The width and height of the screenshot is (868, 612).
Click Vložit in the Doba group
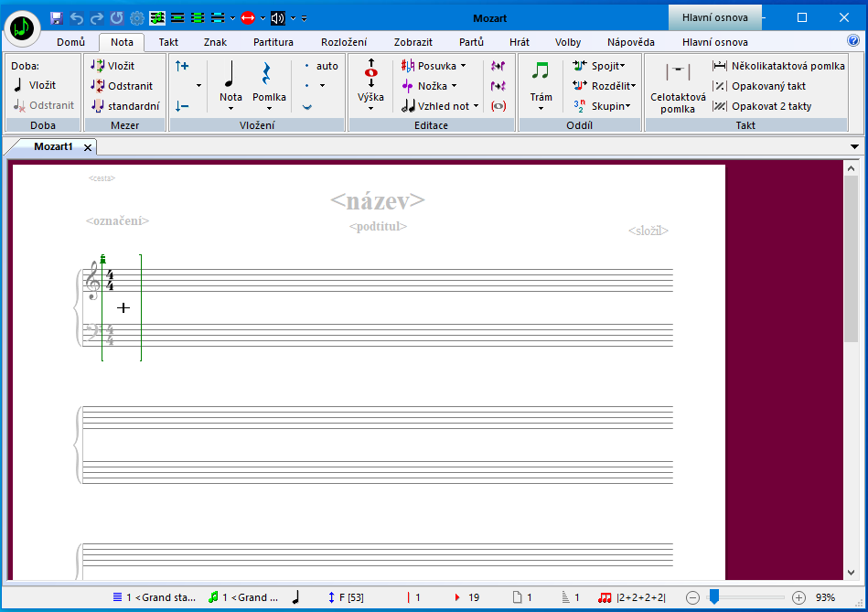[34, 85]
